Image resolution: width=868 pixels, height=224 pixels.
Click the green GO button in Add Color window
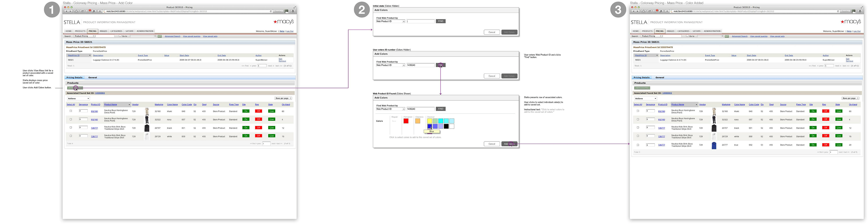point(160,36)
